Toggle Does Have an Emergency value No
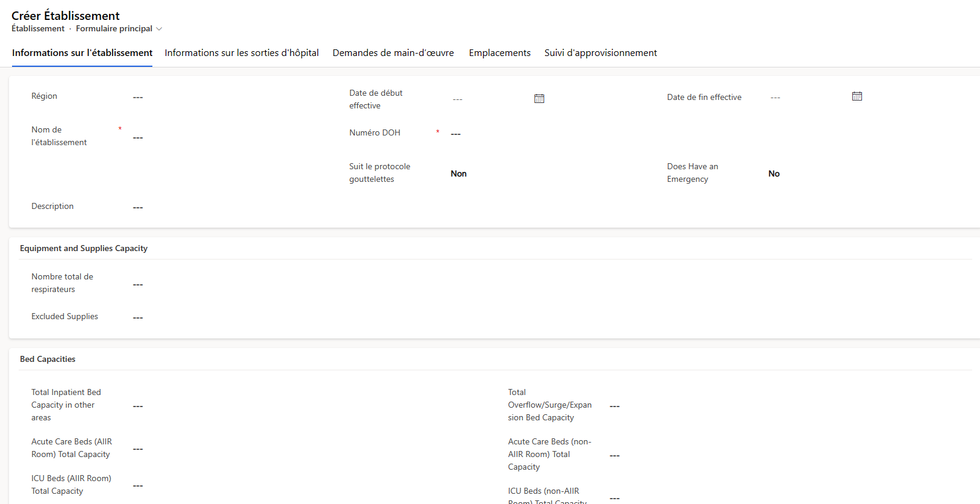980x504 pixels. 774,173
